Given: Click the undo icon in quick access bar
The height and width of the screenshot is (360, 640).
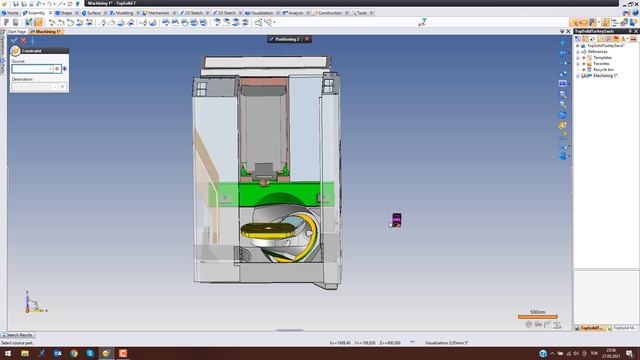Looking at the screenshot, I should 39,4.
